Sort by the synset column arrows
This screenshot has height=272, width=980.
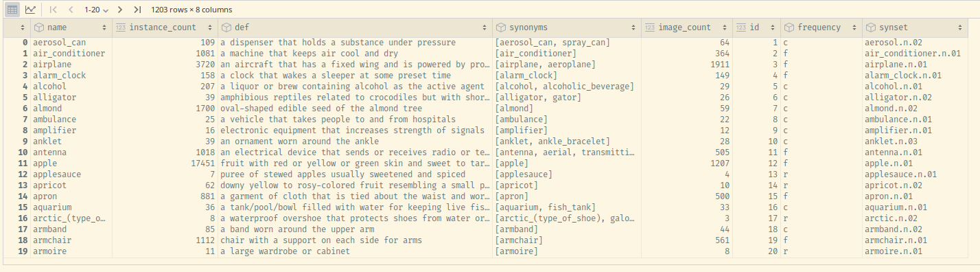(x=961, y=27)
